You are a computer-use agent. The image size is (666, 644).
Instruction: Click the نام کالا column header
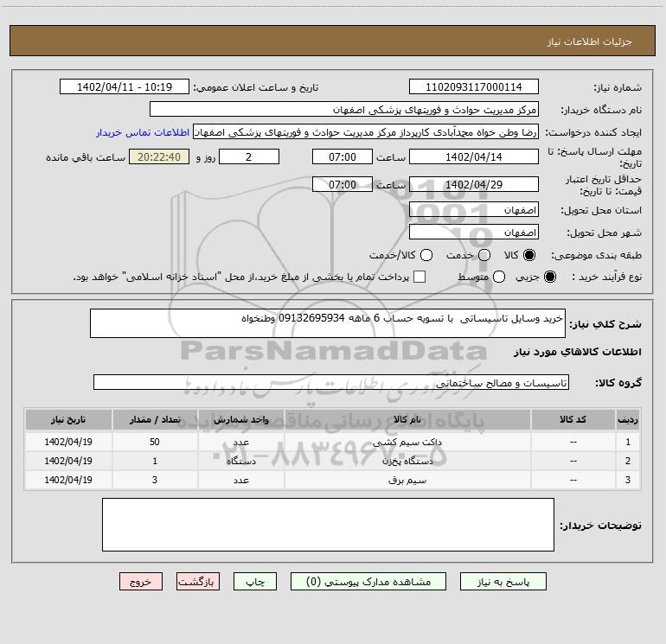pos(407,420)
